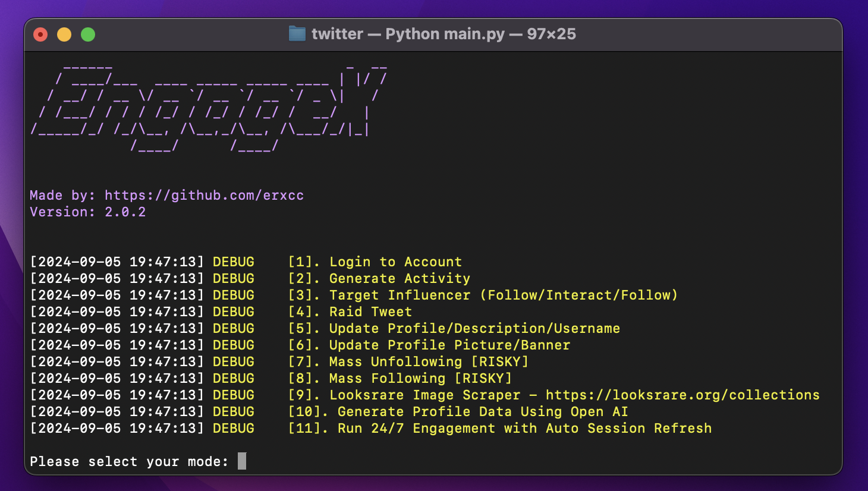Click the window title 'twitter — Python main.py — 97×25'
The width and height of the screenshot is (868, 491).
point(444,34)
